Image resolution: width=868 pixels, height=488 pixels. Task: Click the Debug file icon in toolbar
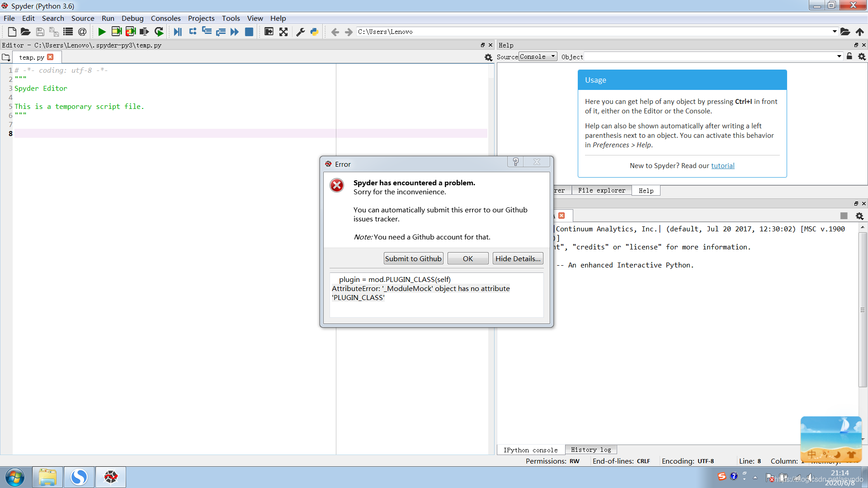(178, 32)
